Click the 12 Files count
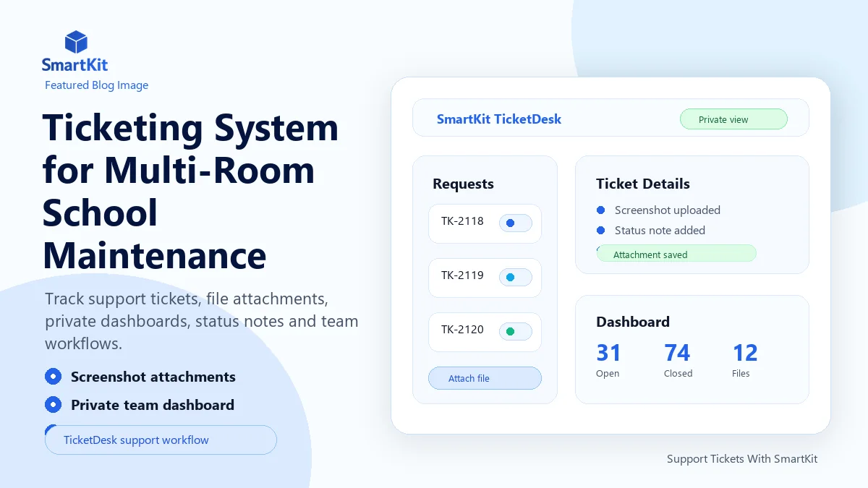The width and height of the screenshot is (868, 488). 745,353
